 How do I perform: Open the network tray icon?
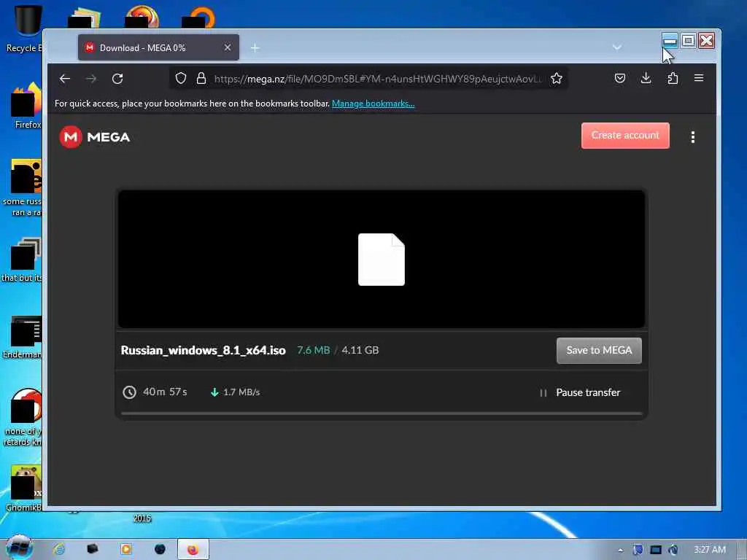click(x=656, y=550)
